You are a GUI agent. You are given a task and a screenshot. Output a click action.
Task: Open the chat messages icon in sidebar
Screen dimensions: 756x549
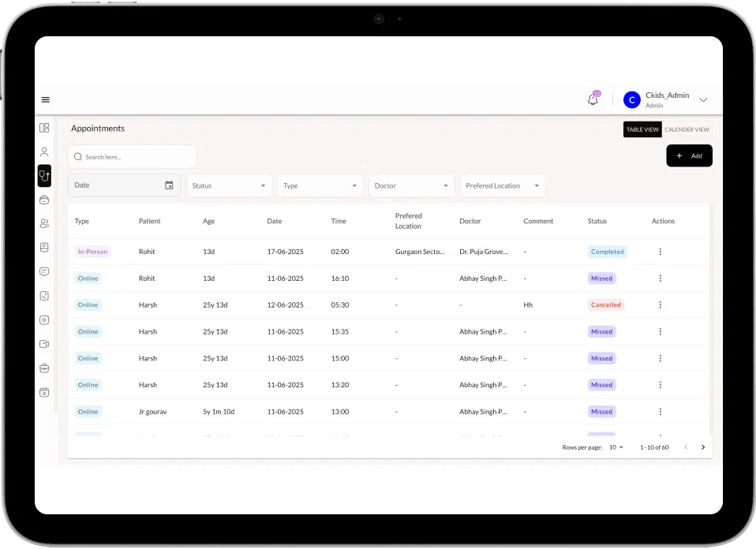click(x=44, y=271)
